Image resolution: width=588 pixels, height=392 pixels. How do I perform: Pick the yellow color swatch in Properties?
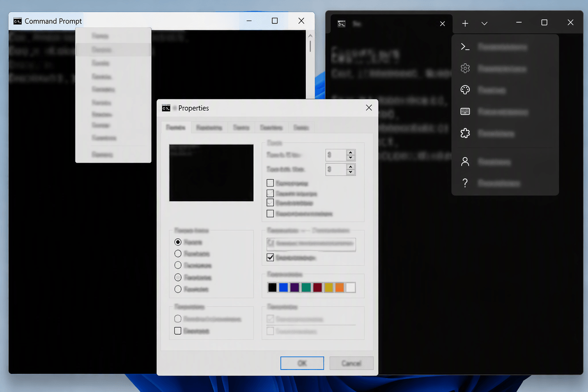328,288
